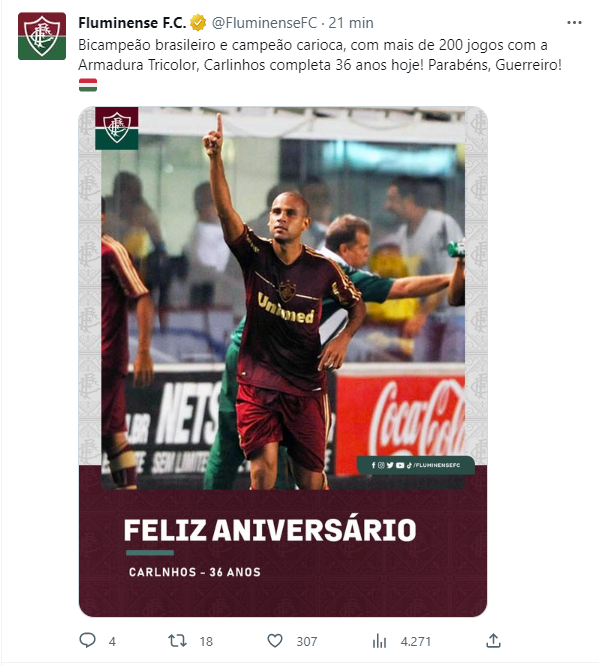
Task: Click the FELIZ ANIVERSÁRIO banner text
Action: pyautogui.click(x=270, y=530)
